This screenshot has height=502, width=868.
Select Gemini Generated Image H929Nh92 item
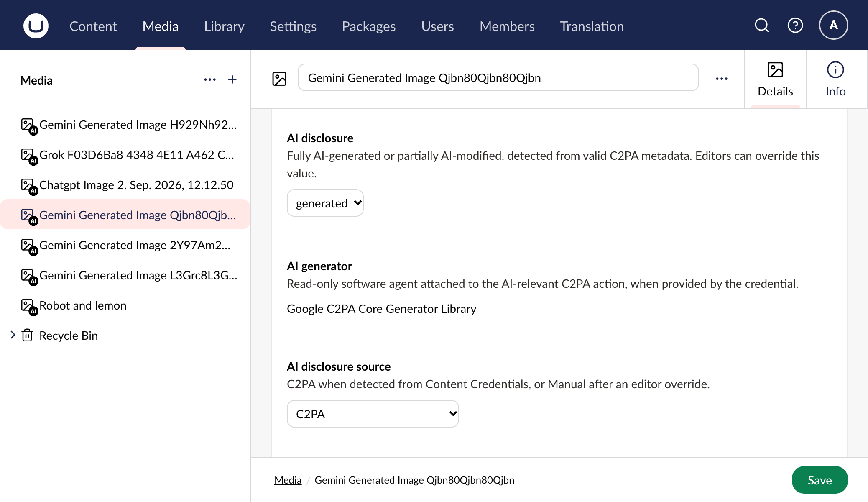pyautogui.click(x=125, y=125)
